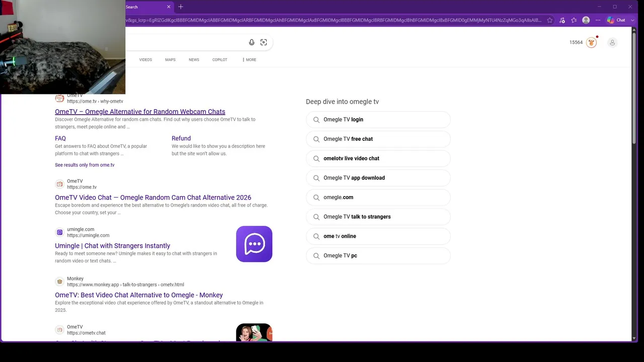The height and width of the screenshot is (362, 644).
Task: Search suggestion 'Omegle TV login'
Action: tap(378, 120)
